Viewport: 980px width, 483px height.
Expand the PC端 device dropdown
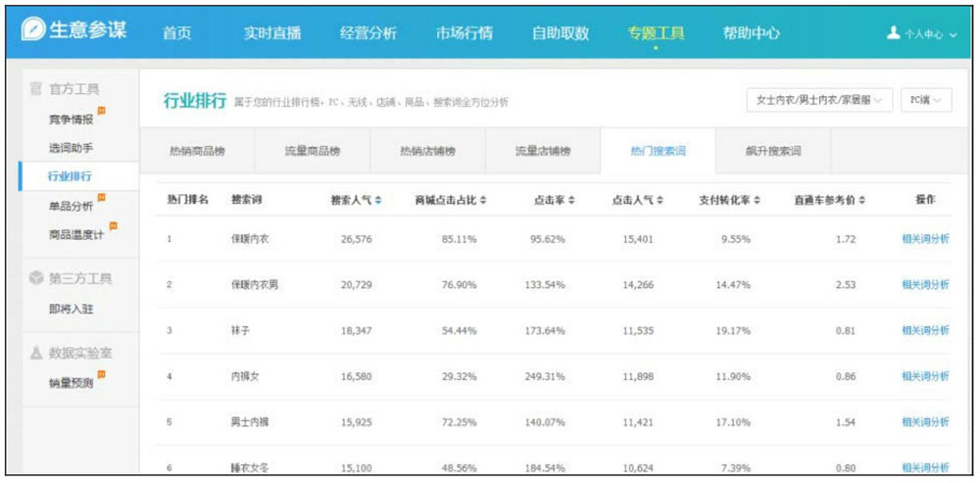(924, 100)
